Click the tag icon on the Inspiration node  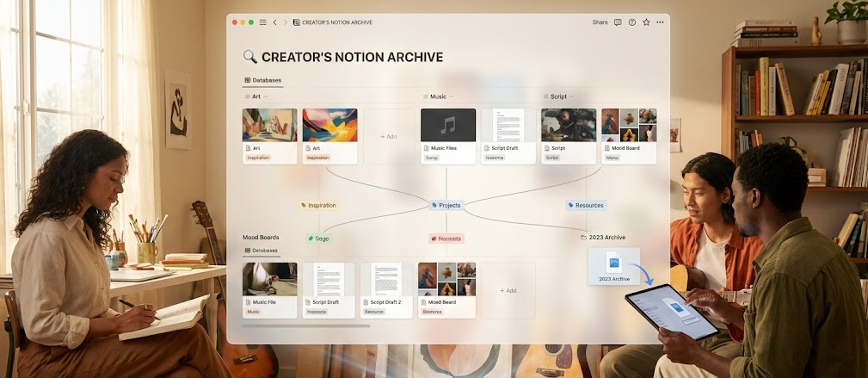[304, 205]
